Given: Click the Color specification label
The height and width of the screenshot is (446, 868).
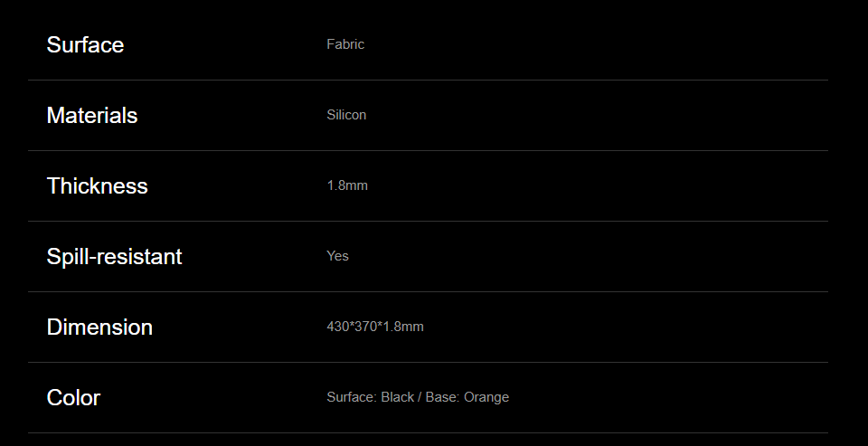Looking at the screenshot, I should click(x=73, y=397).
